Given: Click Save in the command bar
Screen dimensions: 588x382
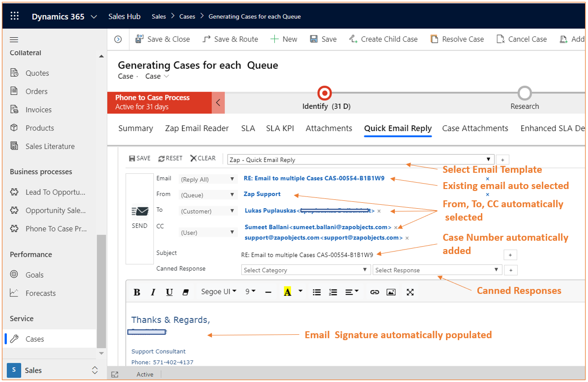Looking at the screenshot, I should click(323, 39).
